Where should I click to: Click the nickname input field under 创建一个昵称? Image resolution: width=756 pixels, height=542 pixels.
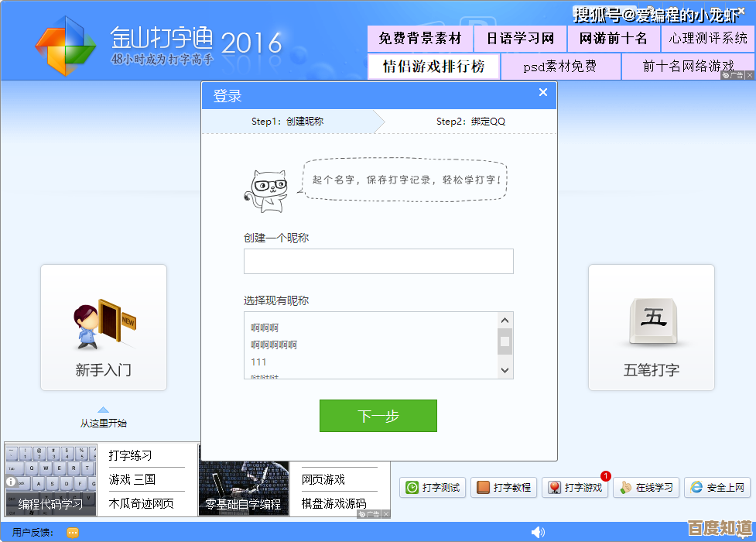pos(378,261)
